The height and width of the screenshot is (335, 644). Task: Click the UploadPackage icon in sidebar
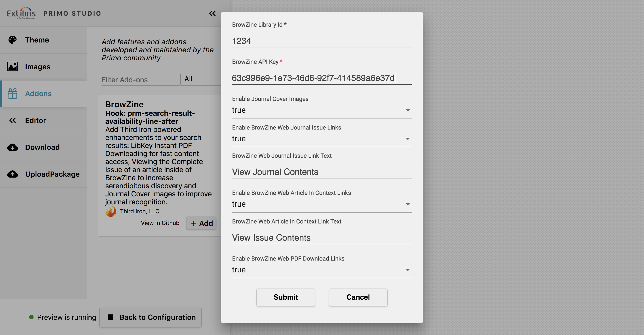pyautogui.click(x=12, y=174)
